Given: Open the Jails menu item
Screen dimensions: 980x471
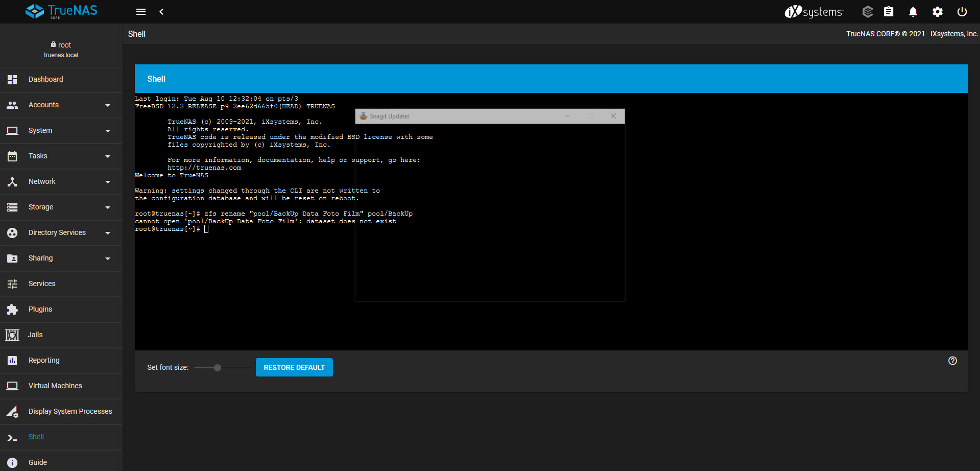Looking at the screenshot, I should pos(61,335).
